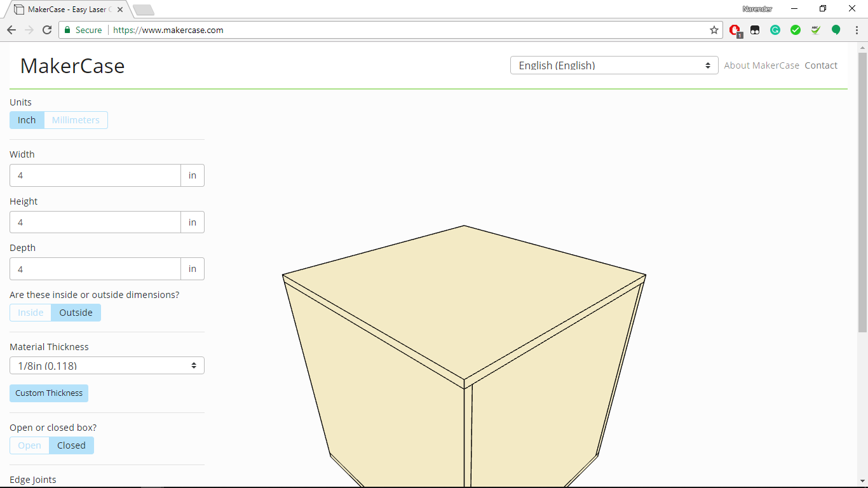Focus the Width input field
This screenshot has width=868, height=488.
coord(95,175)
